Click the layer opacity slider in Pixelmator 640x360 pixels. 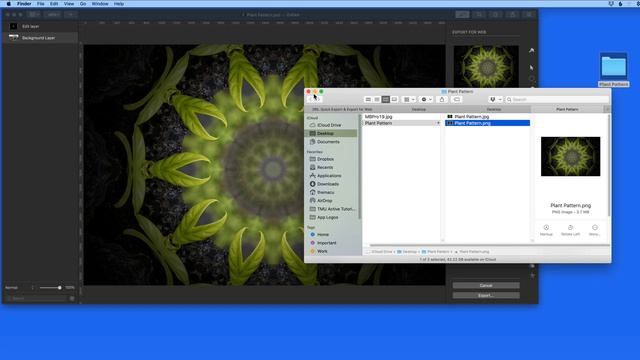(x=51, y=288)
